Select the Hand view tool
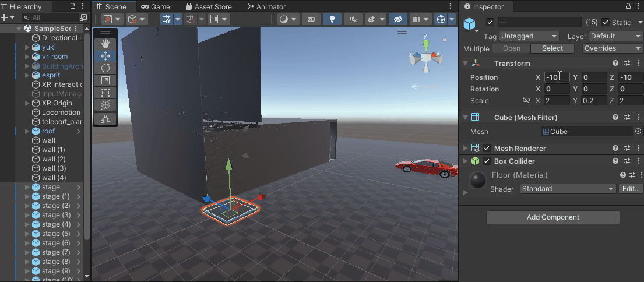This screenshot has height=282, width=644. (105, 43)
